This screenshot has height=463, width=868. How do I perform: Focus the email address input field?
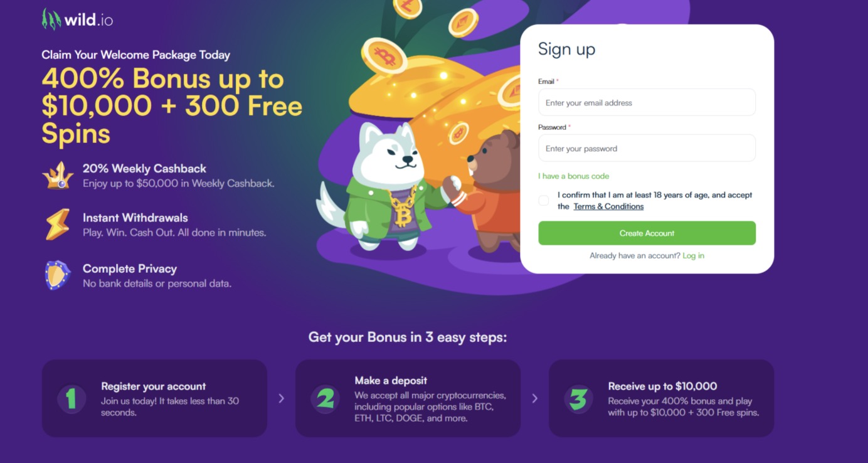[647, 102]
